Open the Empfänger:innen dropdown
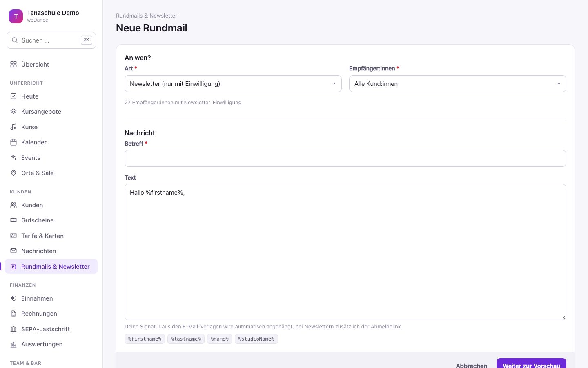Viewport: 588px width, 368px height. tap(458, 83)
